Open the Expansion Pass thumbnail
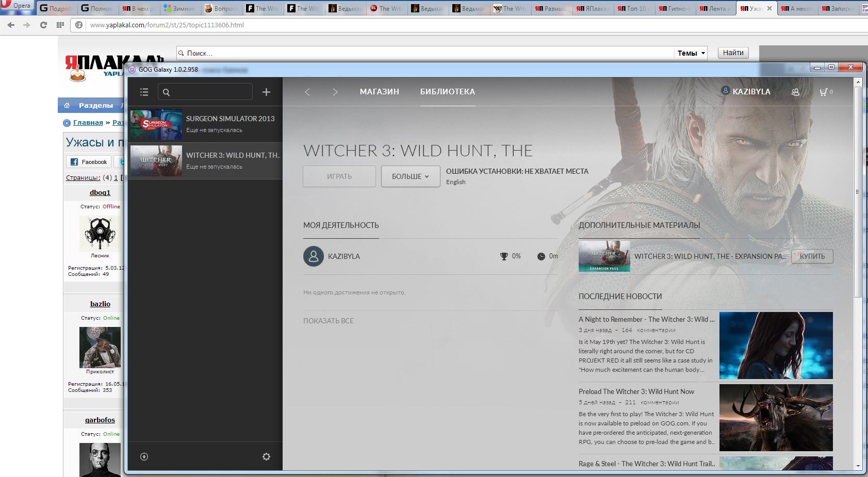The height and width of the screenshot is (477, 868). (x=604, y=256)
